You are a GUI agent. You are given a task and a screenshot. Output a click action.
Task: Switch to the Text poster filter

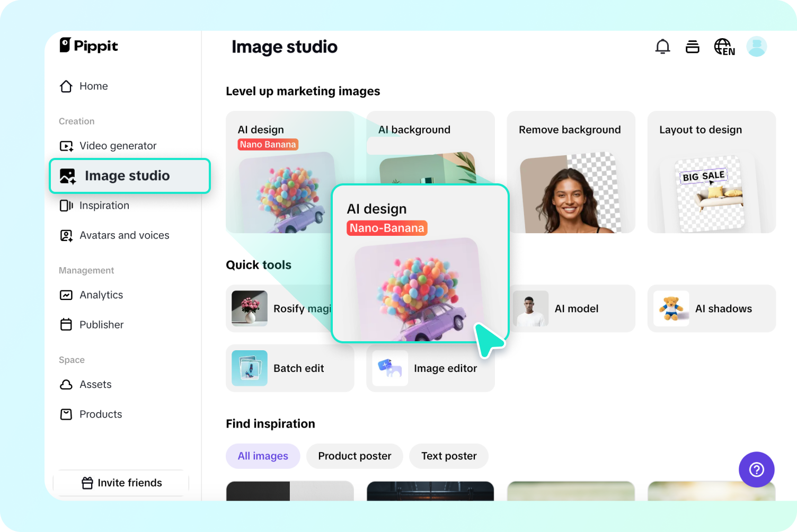[x=448, y=456]
